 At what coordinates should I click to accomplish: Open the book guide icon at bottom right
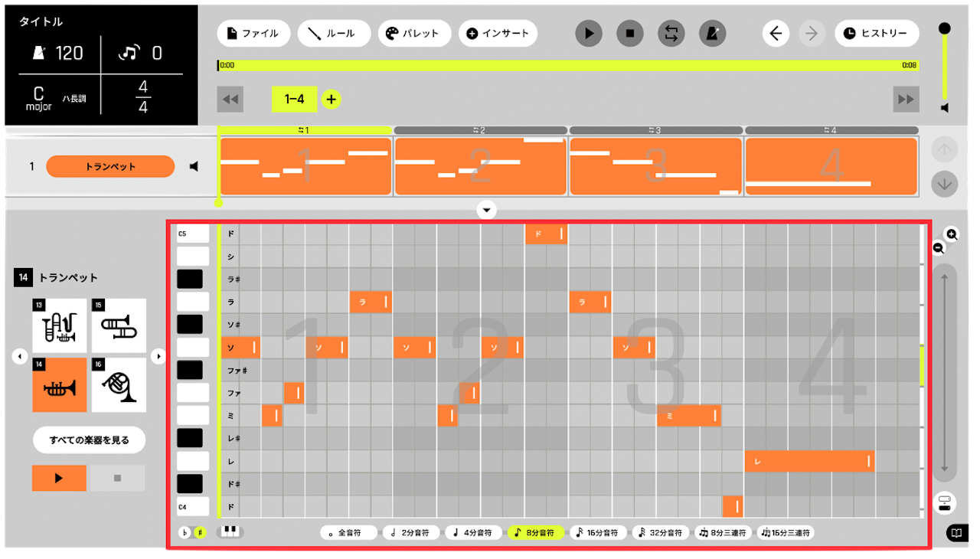pyautogui.click(x=955, y=533)
